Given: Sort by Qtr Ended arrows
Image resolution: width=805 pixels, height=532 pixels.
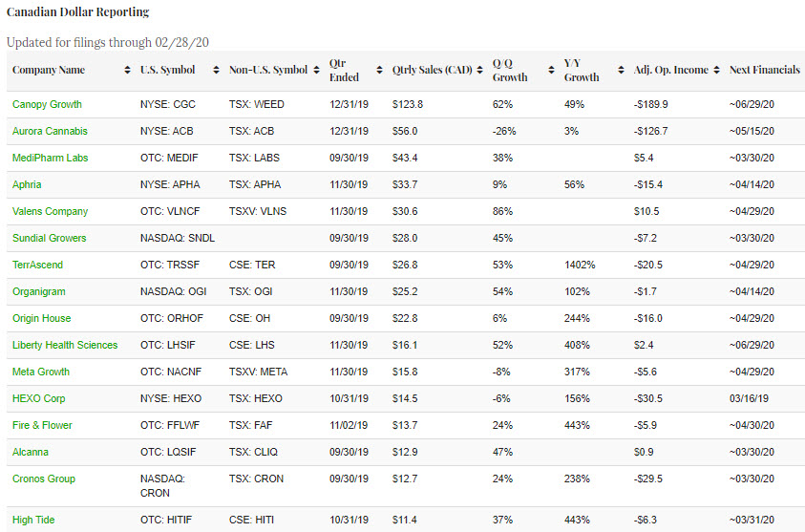Looking at the screenshot, I should pyautogui.click(x=380, y=71).
